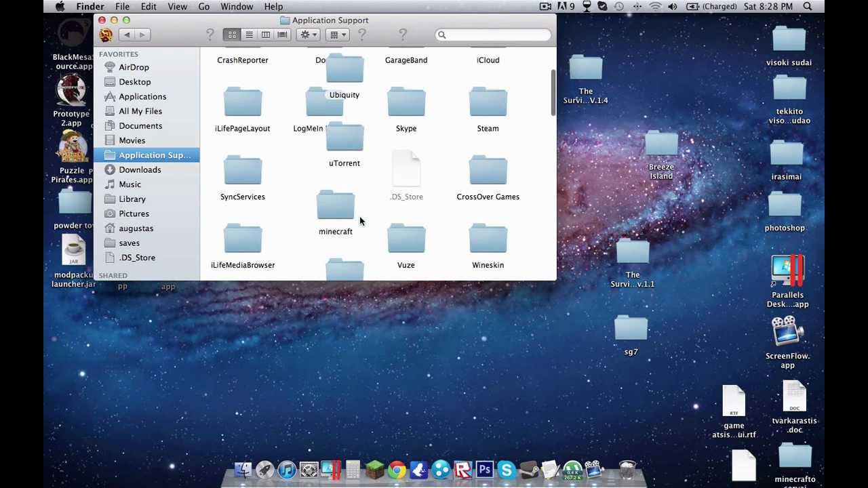Open the Action gear dropdown in toolbar

(x=309, y=35)
